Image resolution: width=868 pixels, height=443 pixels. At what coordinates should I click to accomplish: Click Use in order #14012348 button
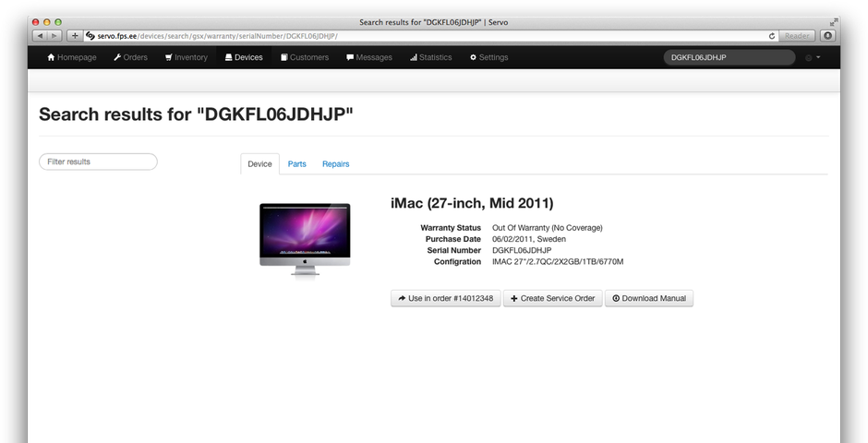[446, 298]
